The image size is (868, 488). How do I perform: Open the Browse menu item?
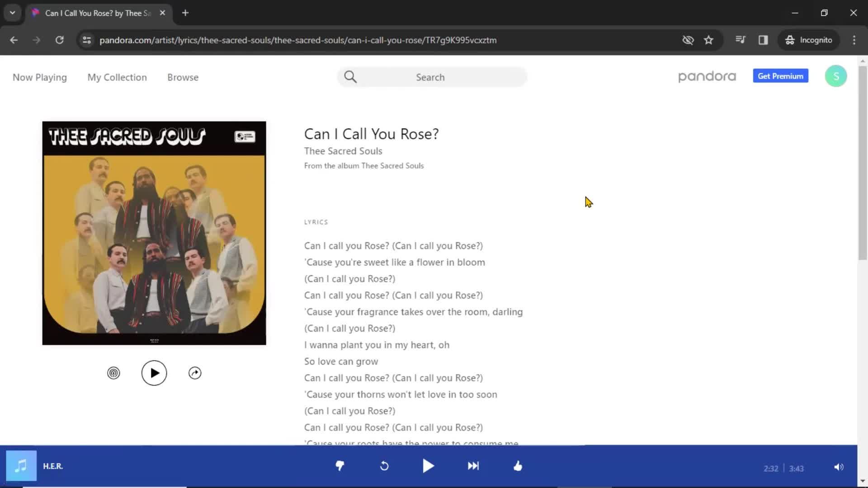click(183, 77)
